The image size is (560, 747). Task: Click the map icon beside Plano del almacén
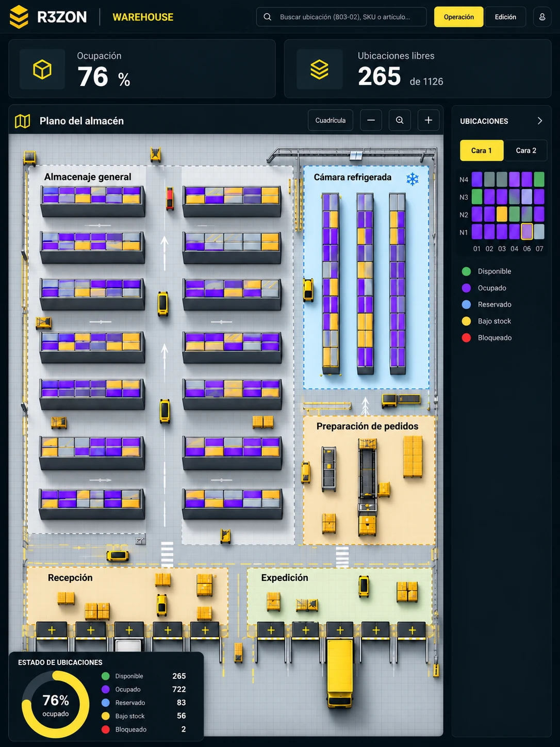[23, 121]
